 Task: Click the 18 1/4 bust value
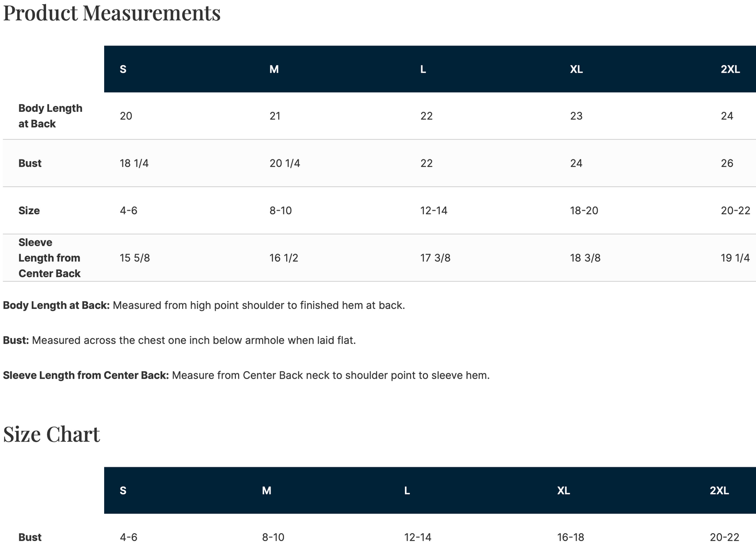coord(134,164)
